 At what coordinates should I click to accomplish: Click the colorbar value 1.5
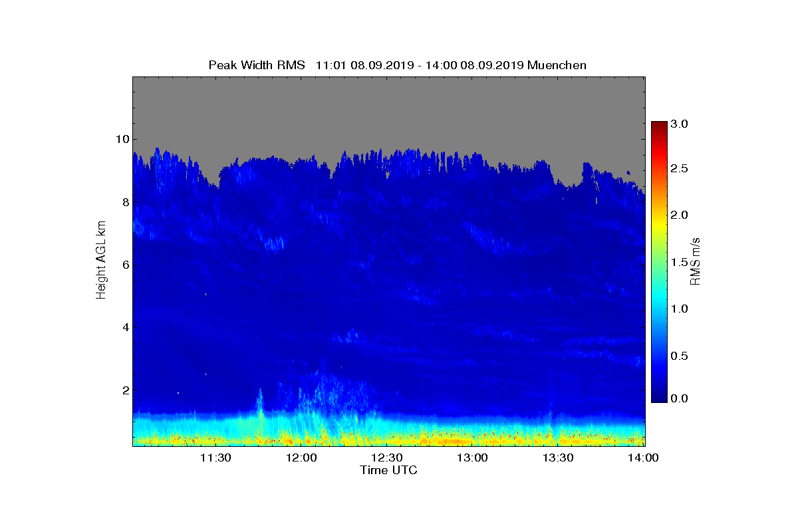click(x=679, y=262)
